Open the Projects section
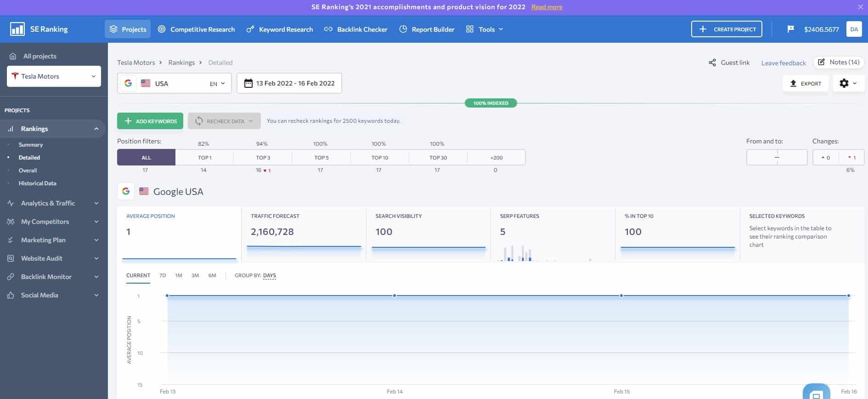 128,29
